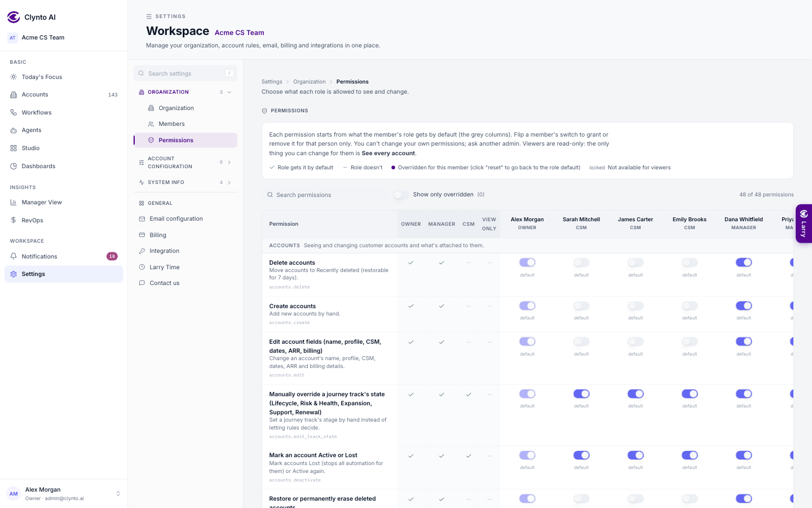This screenshot has width=812, height=508.
Task: Expand System Info section
Action: coord(186,182)
